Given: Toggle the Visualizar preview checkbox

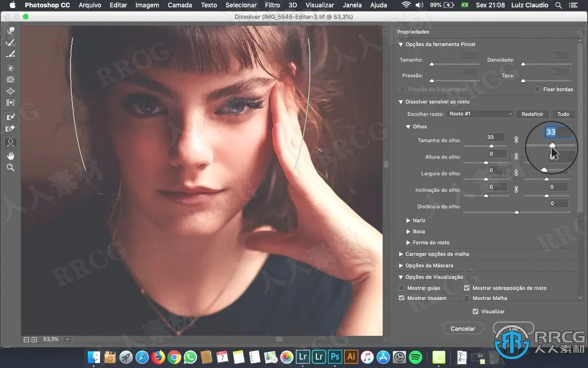Looking at the screenshot, I should (x=475, y=311).
